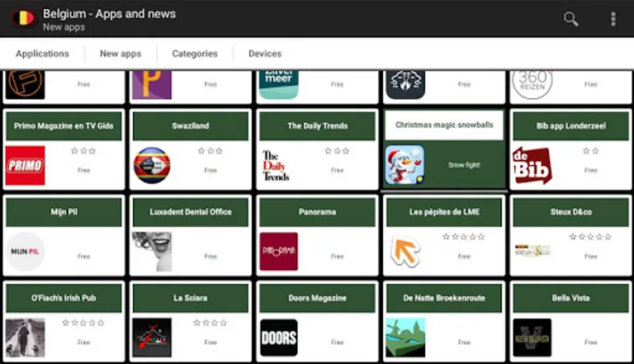Select the Mijn Pil title
Image resolution: width=634 pixels, height=364 pixels.
(x=64, y=212)
